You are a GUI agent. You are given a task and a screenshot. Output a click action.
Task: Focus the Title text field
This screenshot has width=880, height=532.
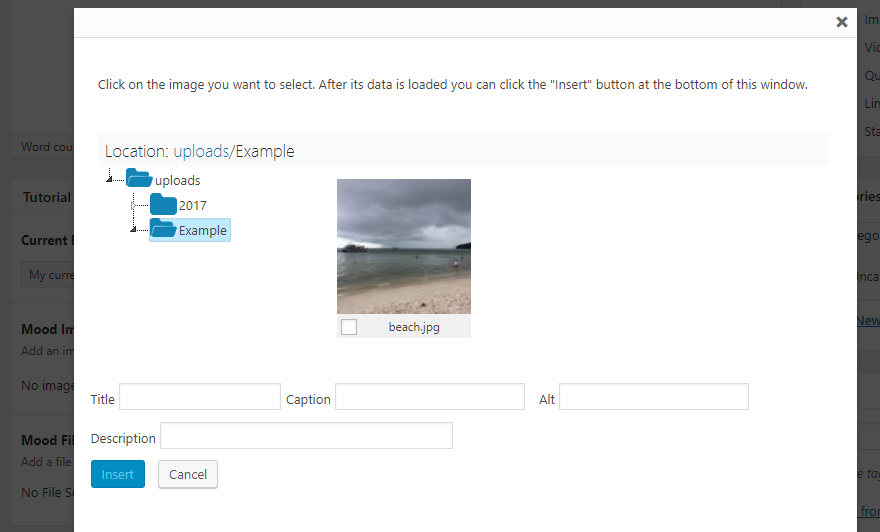click(200, 397)
